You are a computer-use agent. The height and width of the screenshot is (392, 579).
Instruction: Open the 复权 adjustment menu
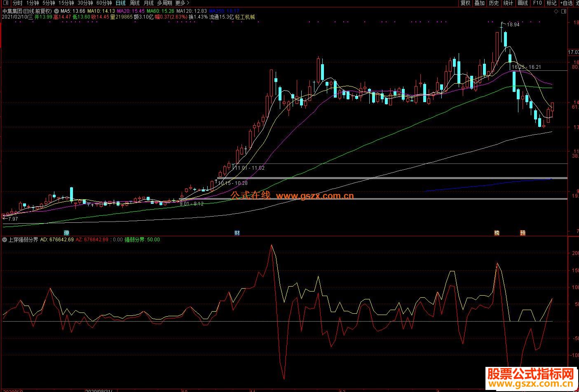coord(465,3)
